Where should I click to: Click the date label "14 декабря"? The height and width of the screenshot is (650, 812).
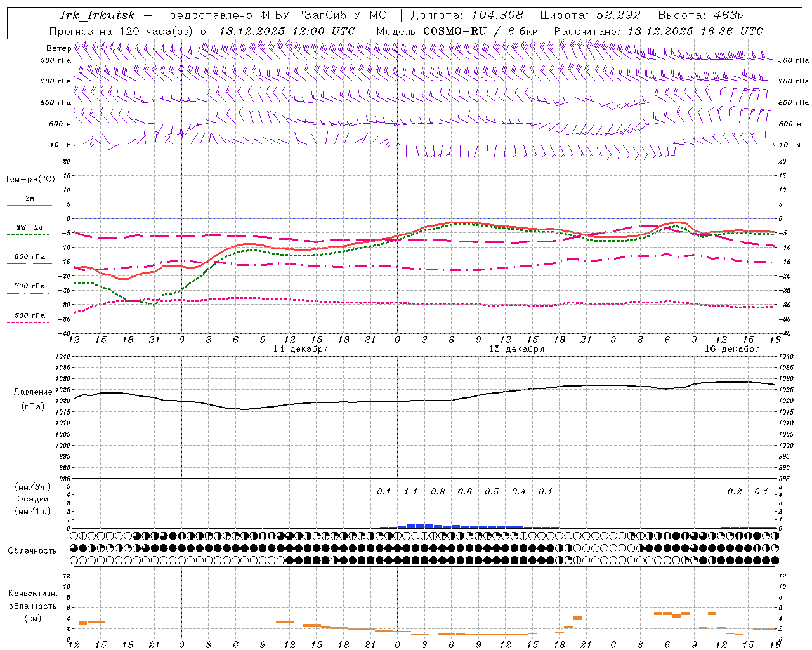pos(301,349)
